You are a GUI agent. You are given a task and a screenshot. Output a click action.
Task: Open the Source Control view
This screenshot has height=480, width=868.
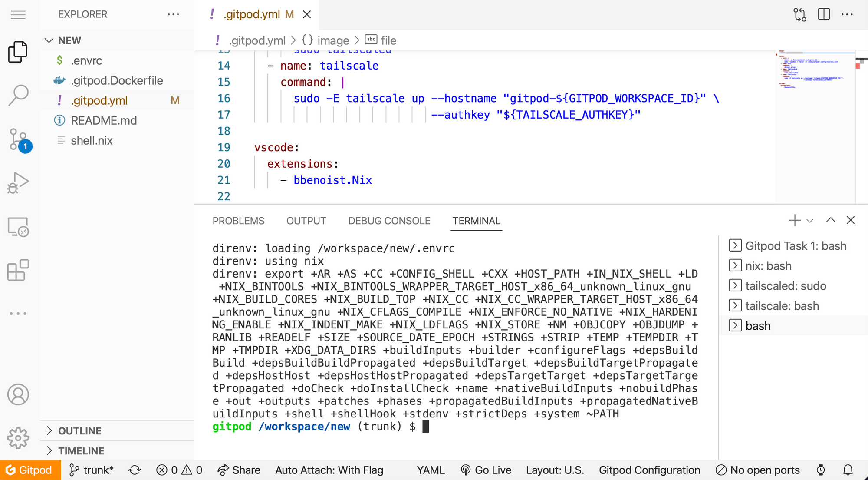pyautogui.click(x=18, y=139)
